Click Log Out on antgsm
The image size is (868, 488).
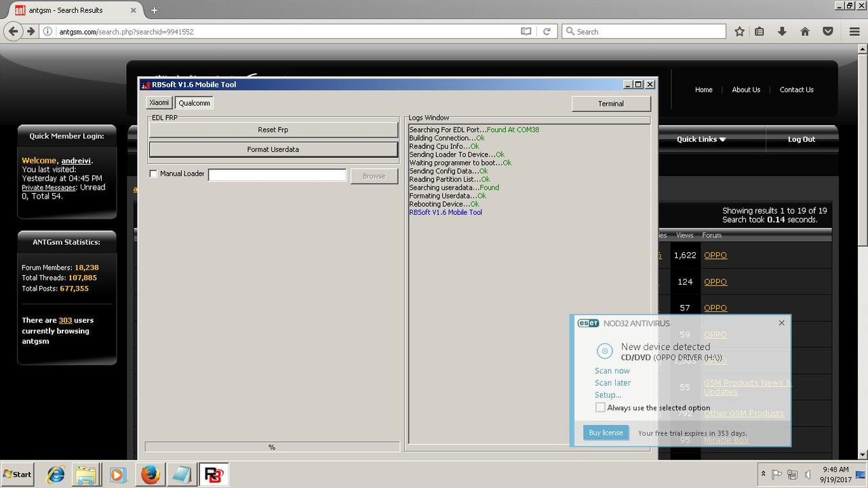click(802, 139)
